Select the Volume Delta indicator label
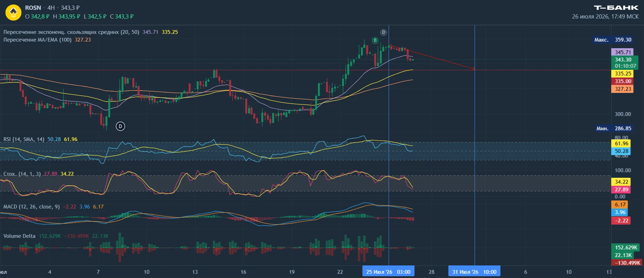The width and height of the screenshot is (644, 278). pyautogui.click(x=20, y=236)
